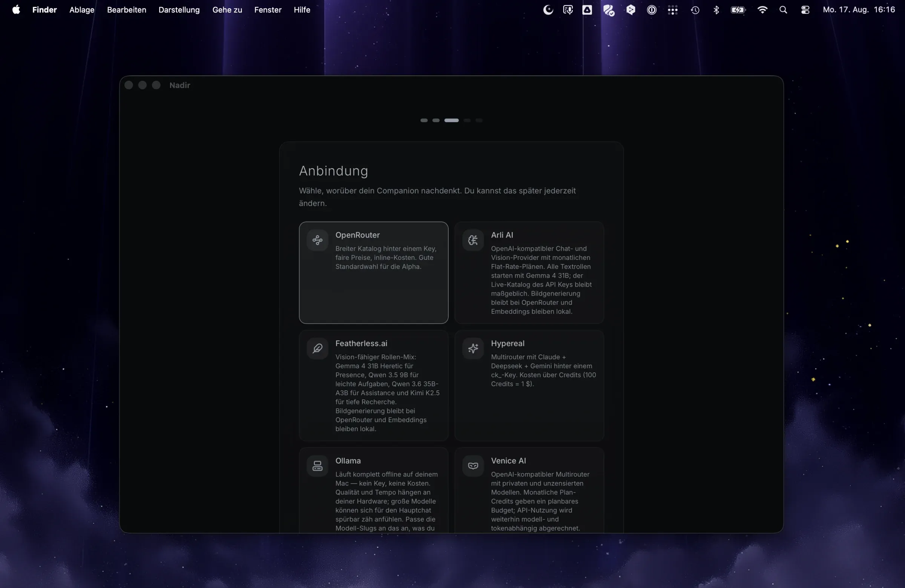905x588 pixels.
Task: Open the Finder menu
Action: tap(44, 10)
